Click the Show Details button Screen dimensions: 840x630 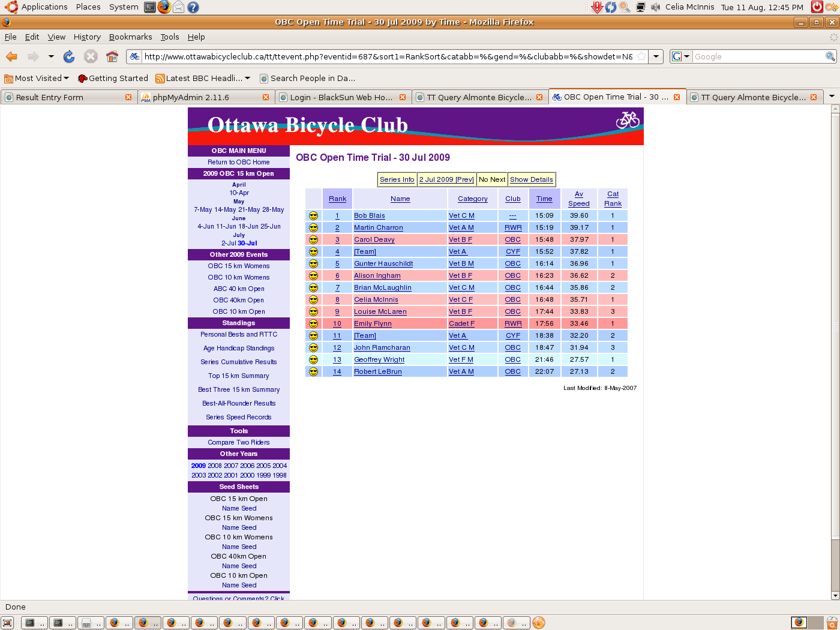coord(531,179)
